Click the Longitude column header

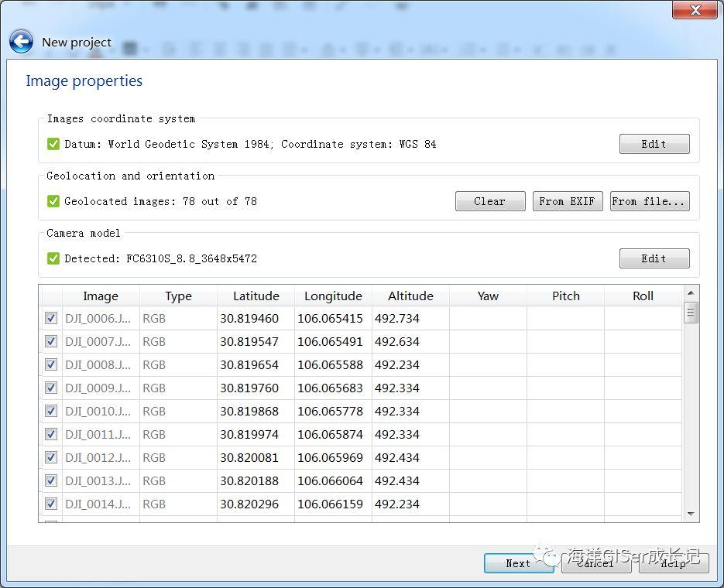[333, 296]
